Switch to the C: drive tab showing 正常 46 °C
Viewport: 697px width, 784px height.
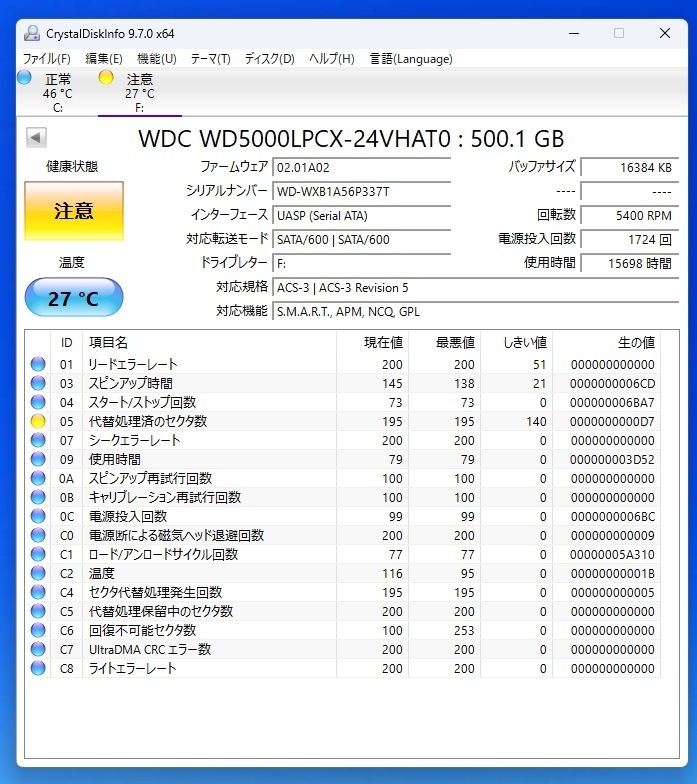coord(58,93)
